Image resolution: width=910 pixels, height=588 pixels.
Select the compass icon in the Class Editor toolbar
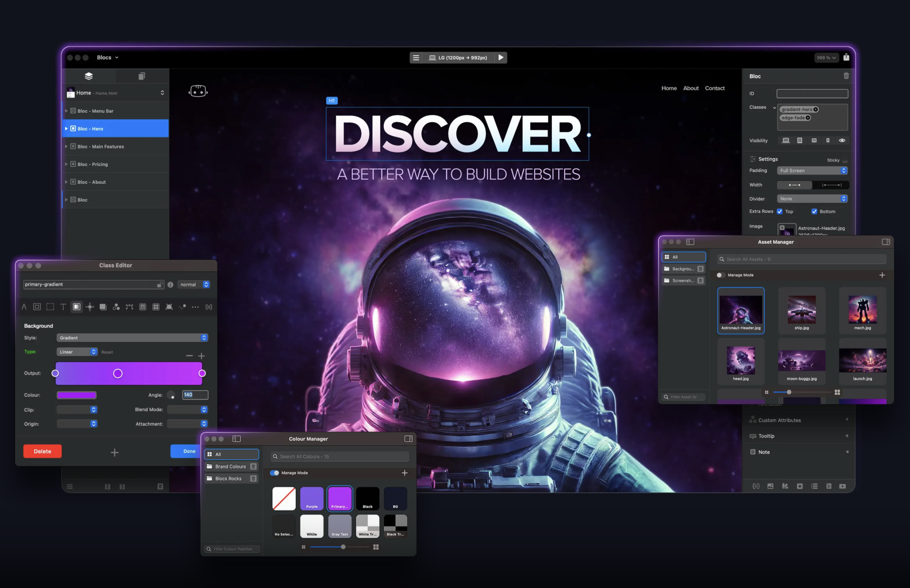pos(24,307)
